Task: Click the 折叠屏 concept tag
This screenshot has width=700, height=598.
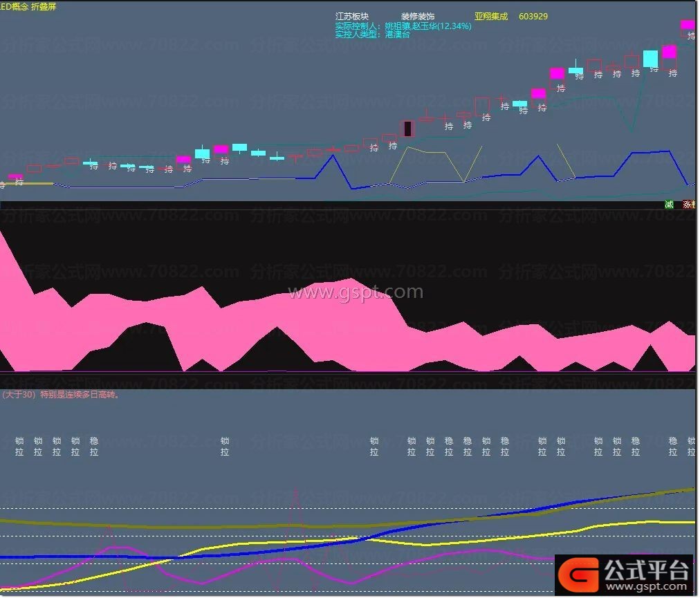Action: click(44, 6)
